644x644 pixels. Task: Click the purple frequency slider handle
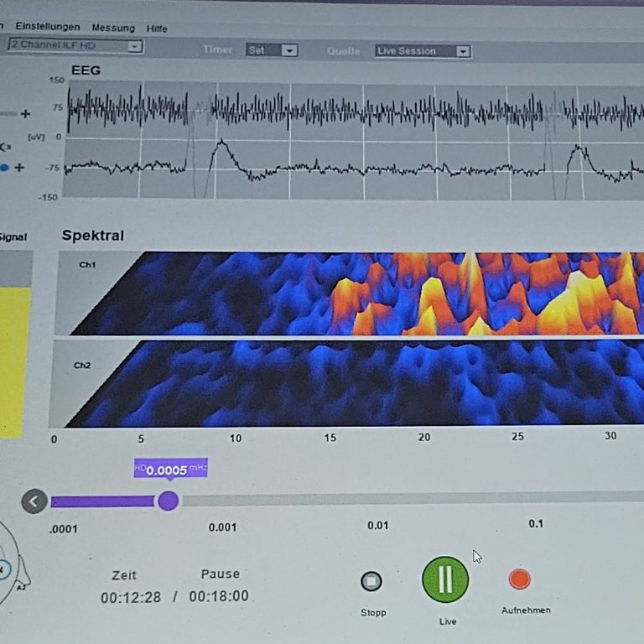click(x=168, y=501)
